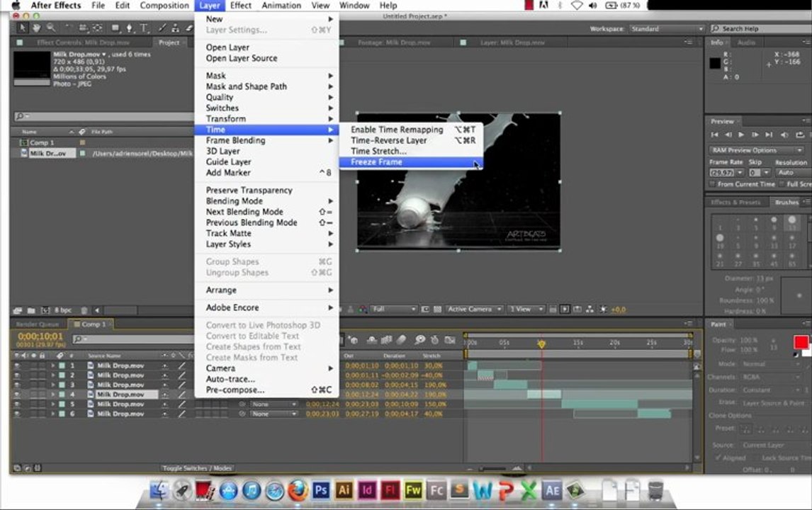The height and width of the screenshot is (510, 812).
Task: Toggle Motion Blur switch in timeline header
Action: click(401, 340)
